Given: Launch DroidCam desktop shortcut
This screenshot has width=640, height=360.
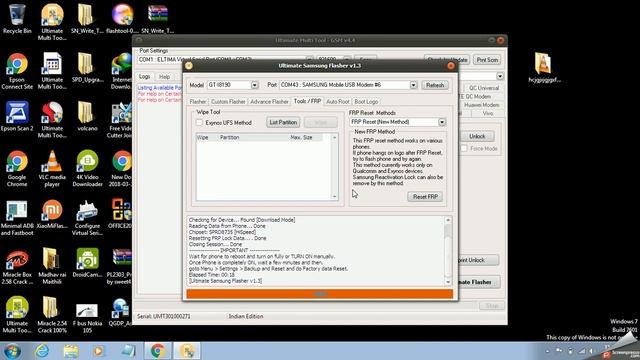Looking at the screenshot, I should [87, 262].
